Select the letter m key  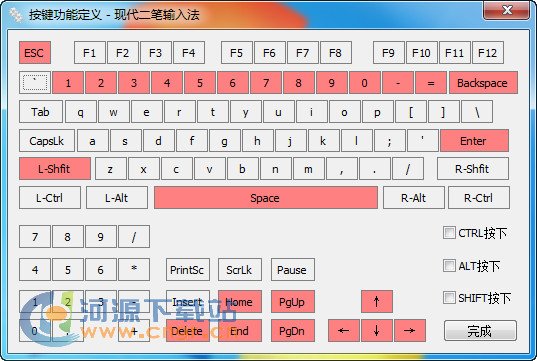tap(309, 169)
